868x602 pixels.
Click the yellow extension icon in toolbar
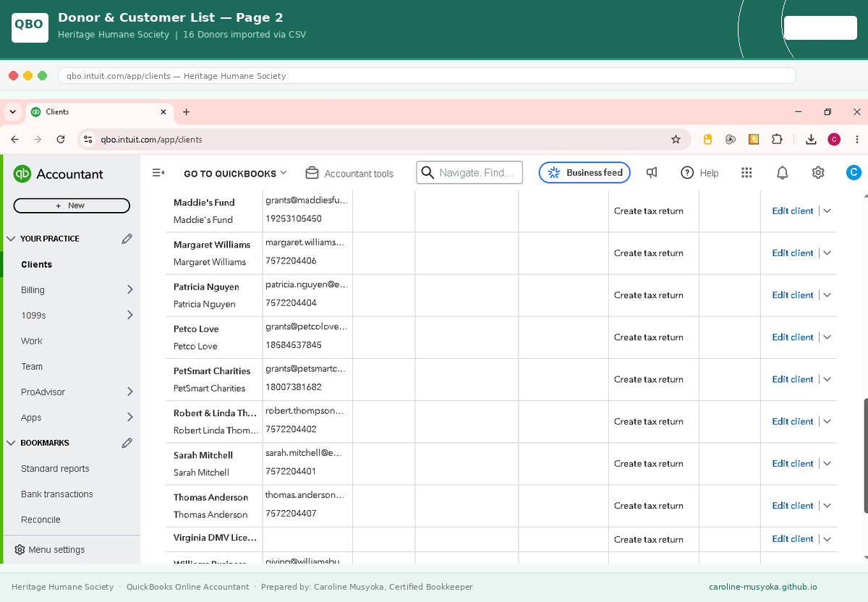point(707,139)
